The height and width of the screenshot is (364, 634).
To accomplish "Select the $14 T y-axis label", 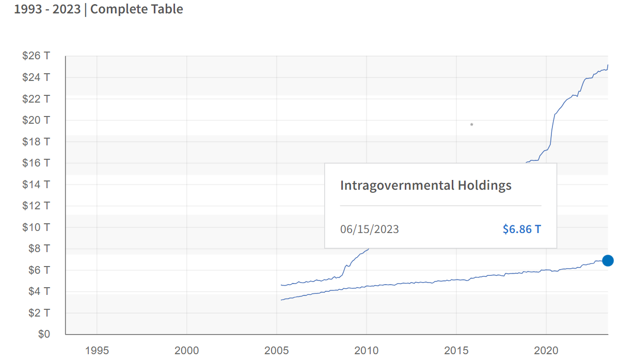I will click(x=36, y=184).
